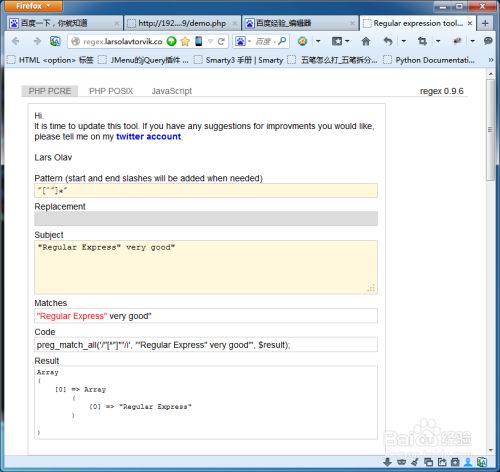Switch to the PHP POSIX tab
Image resolution: width=500 pixels, height=472 pixels.
[x=111, y=91]
